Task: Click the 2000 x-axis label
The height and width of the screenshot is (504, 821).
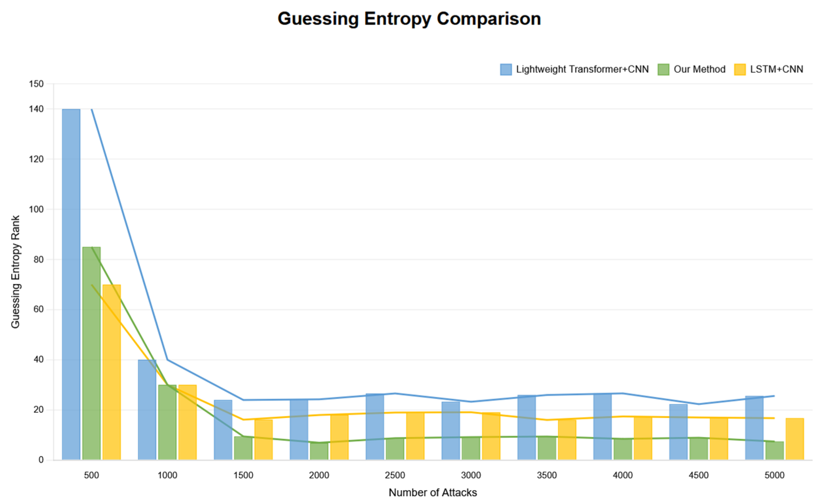Action: [x=319, y=475]
